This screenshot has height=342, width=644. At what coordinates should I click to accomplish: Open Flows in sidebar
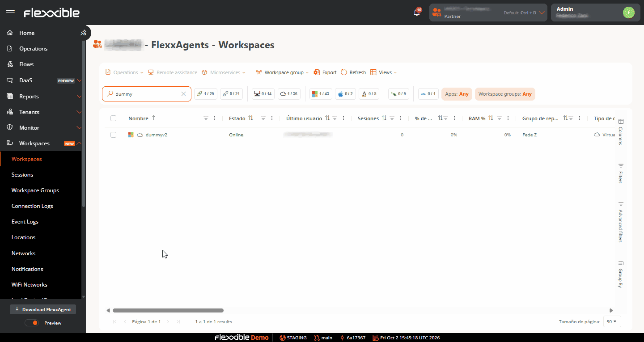click(26, 64)
